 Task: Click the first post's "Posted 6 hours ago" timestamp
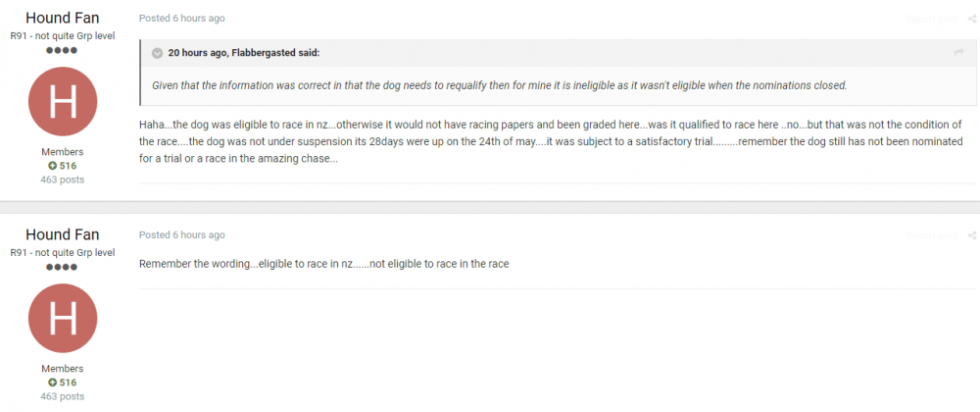181,19
